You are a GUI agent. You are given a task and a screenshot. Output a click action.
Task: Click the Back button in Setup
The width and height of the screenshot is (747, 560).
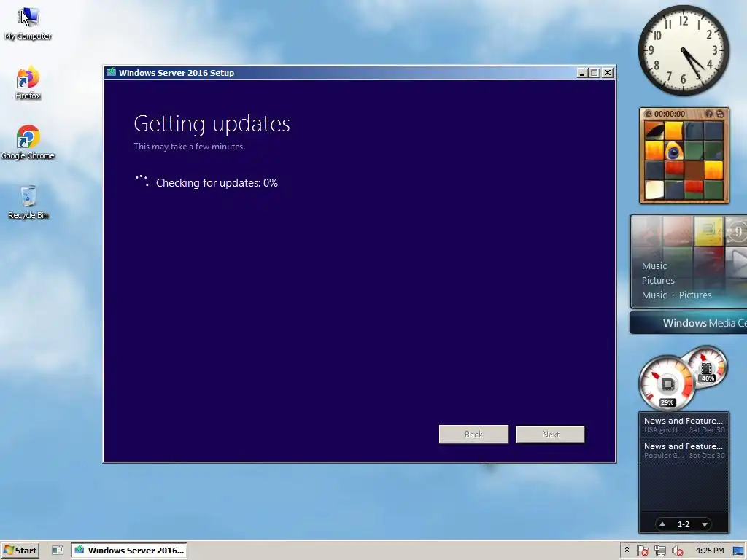tap(473, 435)
